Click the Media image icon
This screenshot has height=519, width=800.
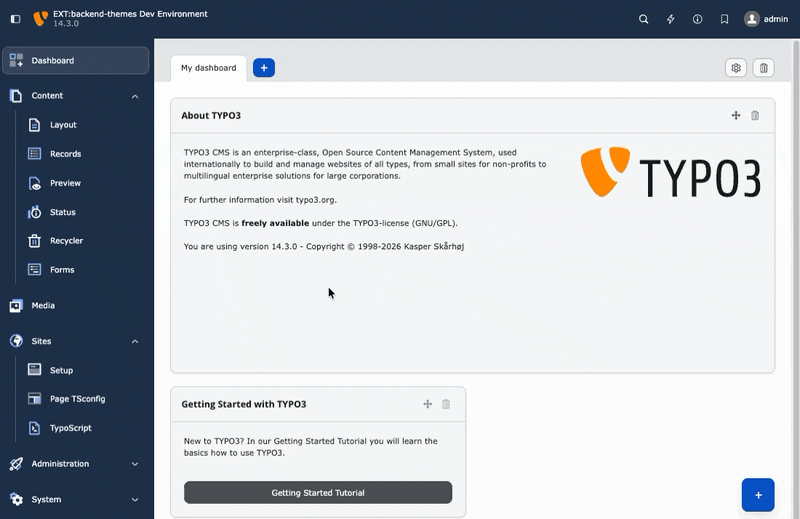point(16,306)
